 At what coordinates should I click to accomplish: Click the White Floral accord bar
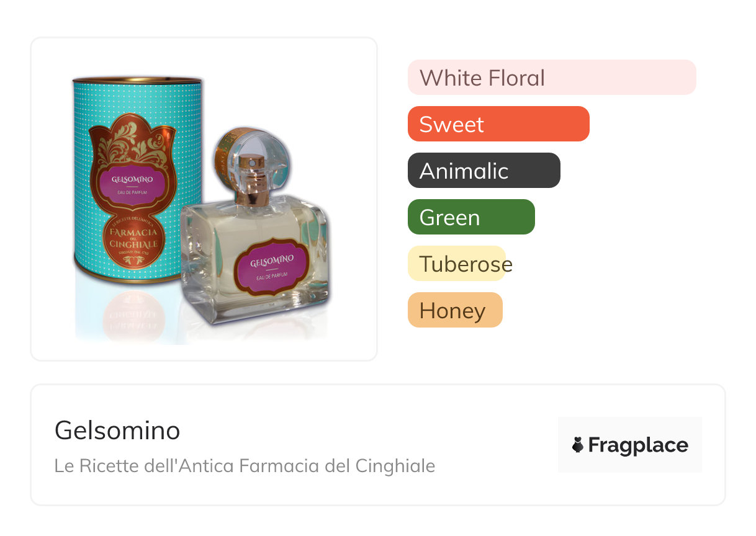pyautogui.click(x=552, y=78)
